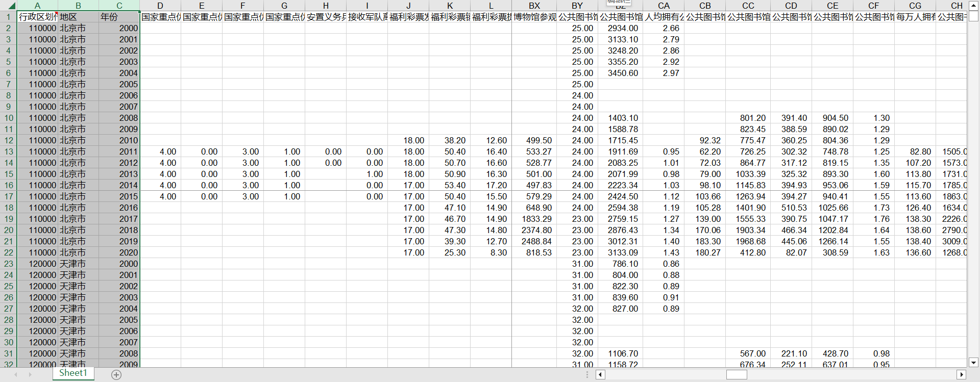
Task: Click the 110000 cell in row 10
Action: point(37,118)
